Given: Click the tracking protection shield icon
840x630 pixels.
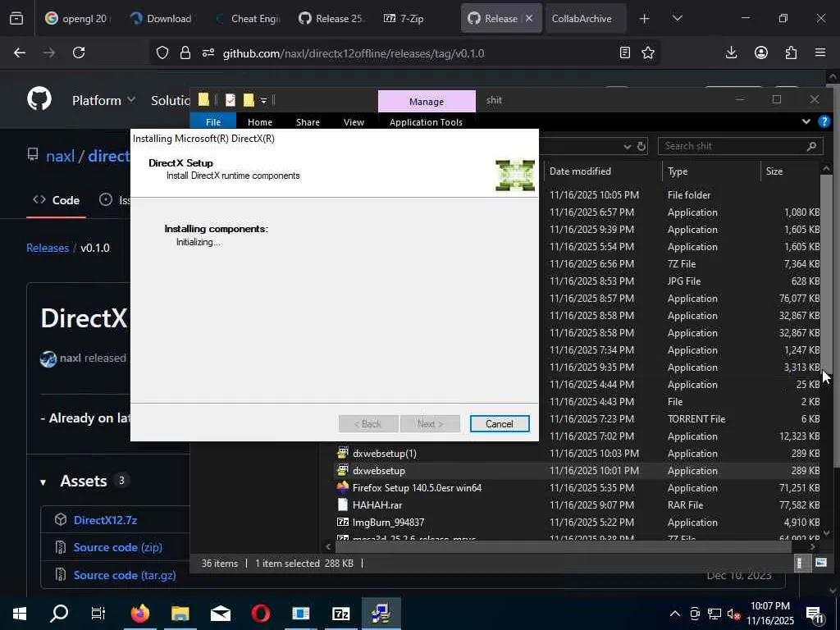Looking at the screenshot, I should click(162, 52).
